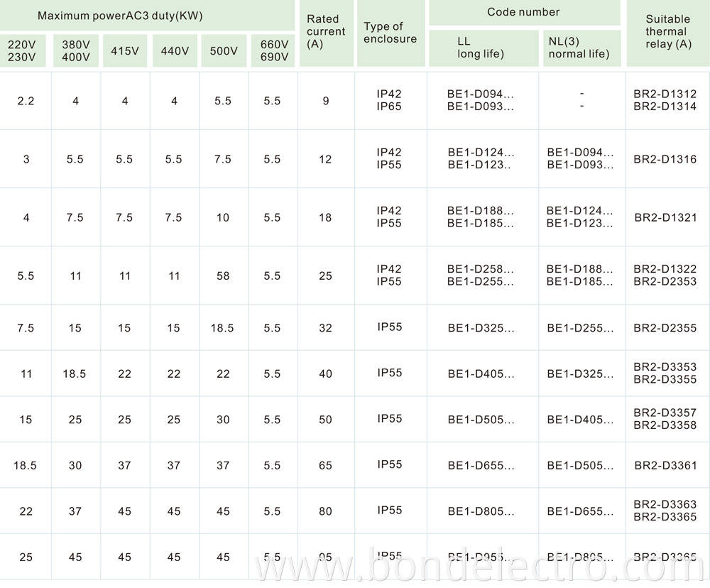This screenshot has width=710, height=588.
Task: Select the BR2-D2355 thermal relay cell
Action: [665, 328]
